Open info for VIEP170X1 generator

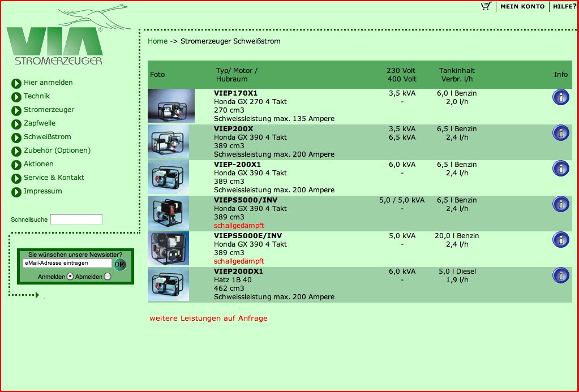point(560,97)
